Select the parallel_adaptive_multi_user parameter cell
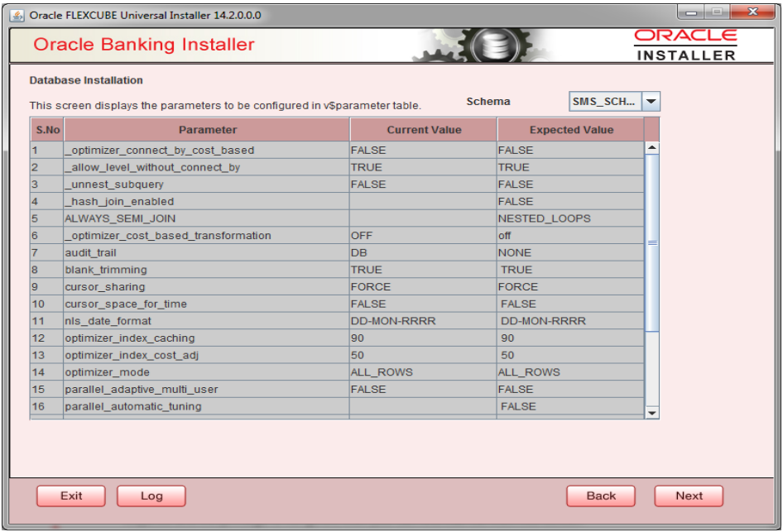The height and width of the screenshot is (532, 783). (207, 389)
